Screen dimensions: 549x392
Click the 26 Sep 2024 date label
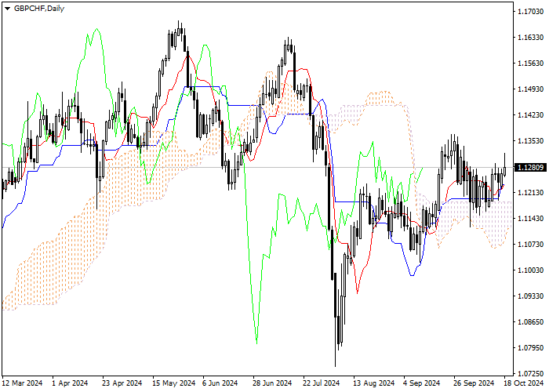click(474, 383)
